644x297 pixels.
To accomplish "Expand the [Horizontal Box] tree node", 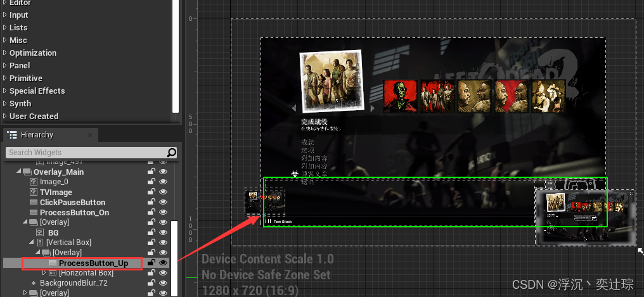I will click(44, 273).
